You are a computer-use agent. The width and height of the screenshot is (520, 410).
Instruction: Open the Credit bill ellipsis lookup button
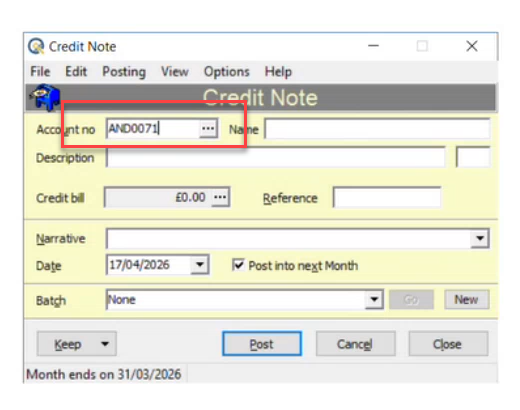click(220, 197)
